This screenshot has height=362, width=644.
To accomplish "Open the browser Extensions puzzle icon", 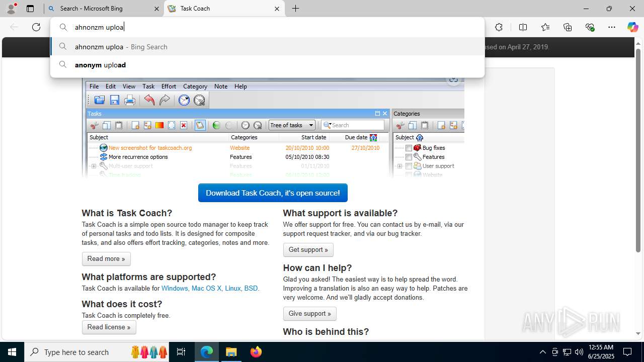I will coord(499,27).
